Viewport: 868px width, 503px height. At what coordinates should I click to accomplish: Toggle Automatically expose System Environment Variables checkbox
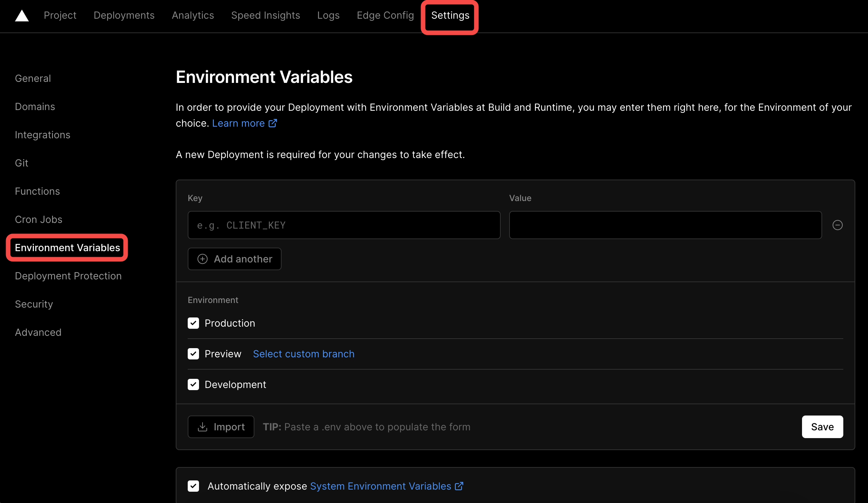click(193, 486)
